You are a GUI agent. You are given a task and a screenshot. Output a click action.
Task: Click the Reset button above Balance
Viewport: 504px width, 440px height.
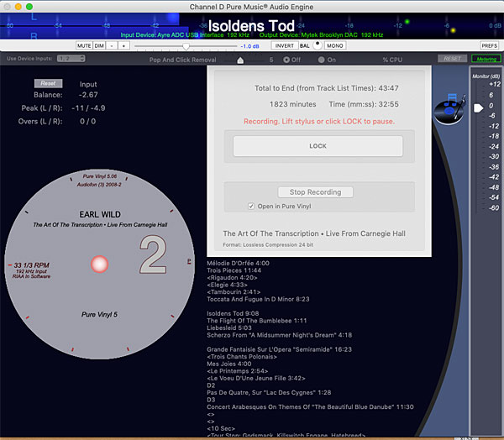[x=48, y=83]
